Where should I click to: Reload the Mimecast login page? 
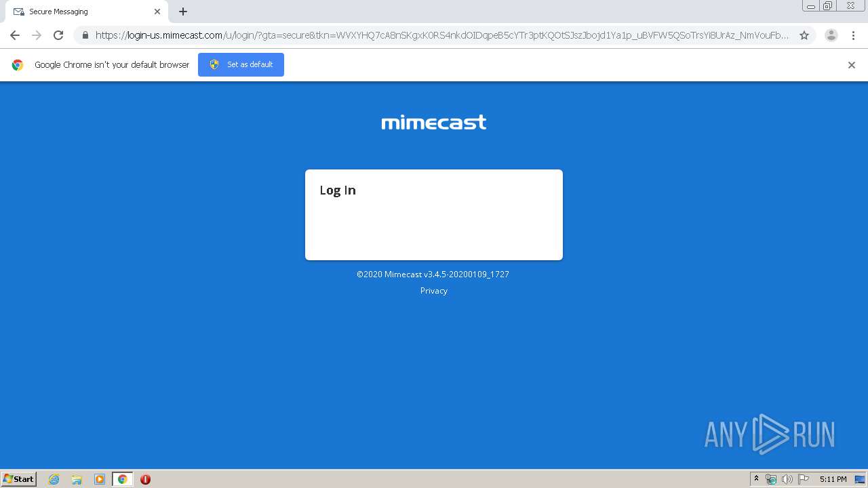(58, 35)
